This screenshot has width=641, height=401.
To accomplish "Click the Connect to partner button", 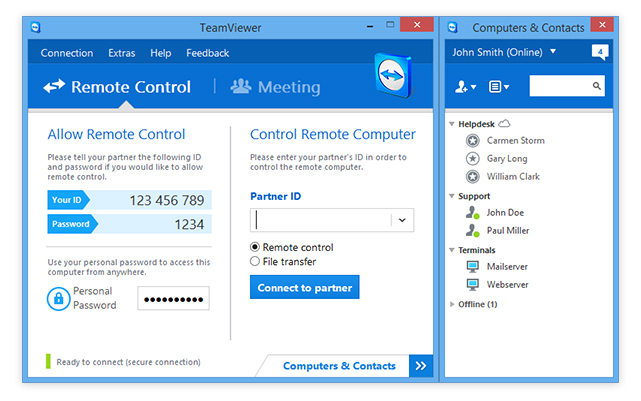I will 305,287.
